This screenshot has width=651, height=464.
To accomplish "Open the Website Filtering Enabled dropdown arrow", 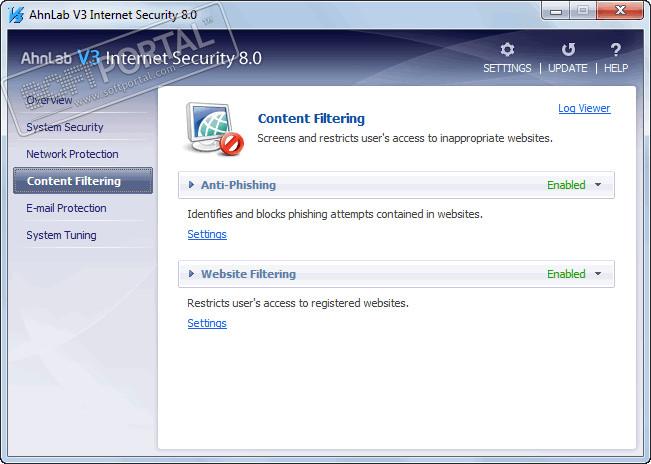I will [598, 274].
